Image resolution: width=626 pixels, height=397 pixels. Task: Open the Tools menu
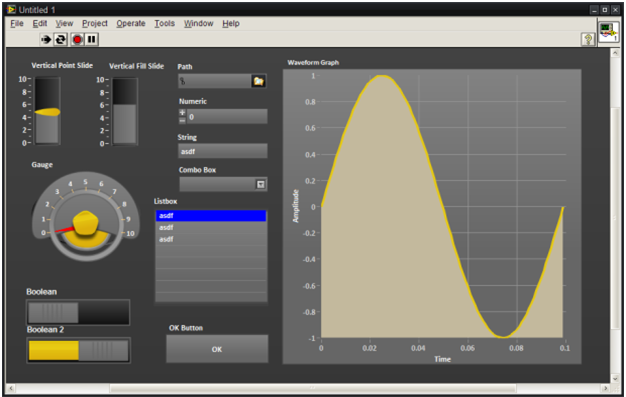click(x=164, y=24)
